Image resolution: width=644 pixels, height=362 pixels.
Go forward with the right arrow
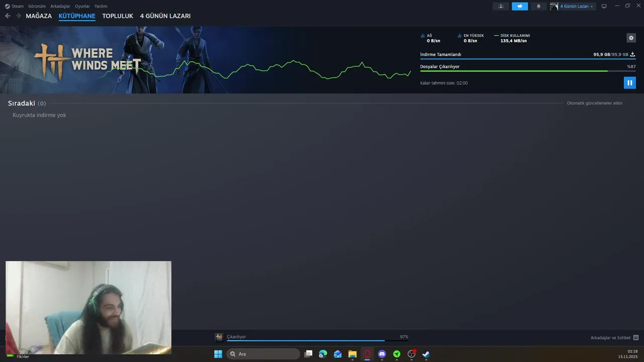[x=19, y=16]
